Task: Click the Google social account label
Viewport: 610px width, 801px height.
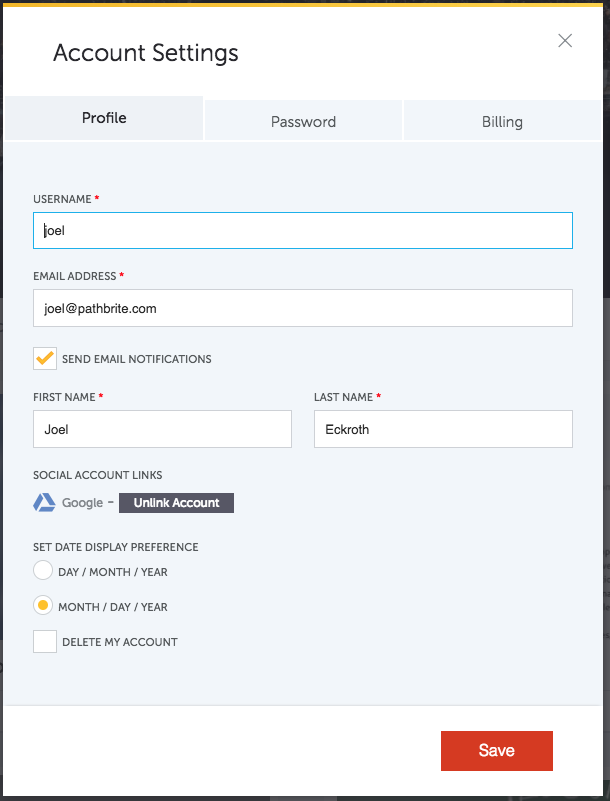Action: tap(82, 503)
